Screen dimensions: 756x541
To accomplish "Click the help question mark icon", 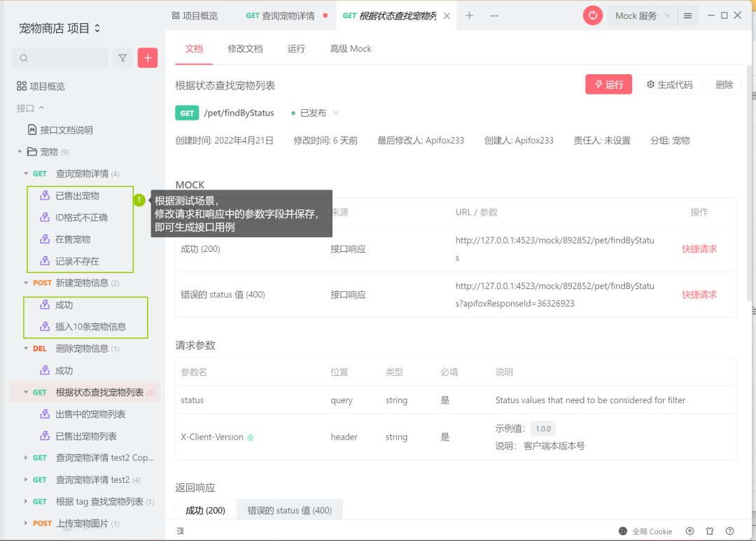I will click(730, 531).
